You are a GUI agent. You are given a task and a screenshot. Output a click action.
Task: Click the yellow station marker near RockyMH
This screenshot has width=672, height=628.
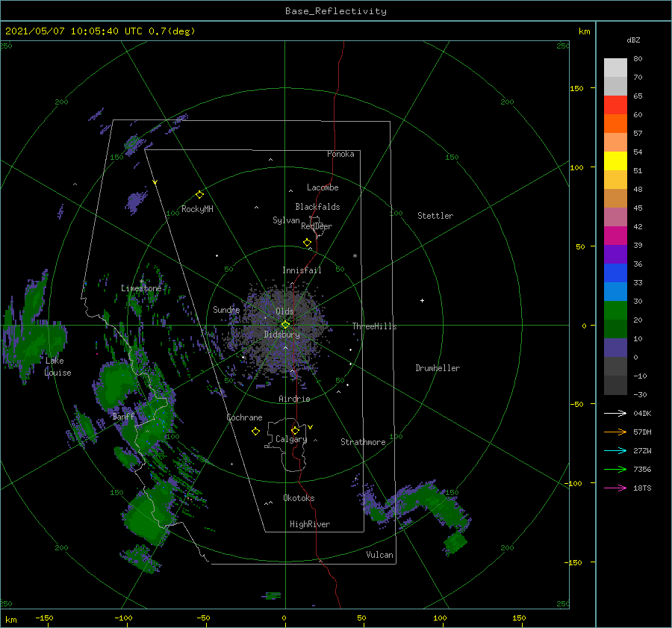pyautogui.click(x=199, y=195)
